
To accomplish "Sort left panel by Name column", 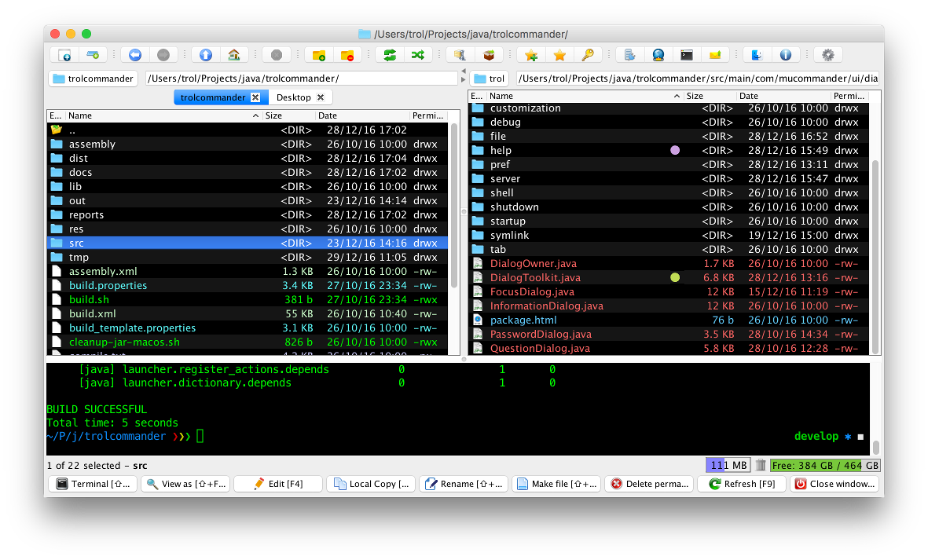I will point(163,116).
